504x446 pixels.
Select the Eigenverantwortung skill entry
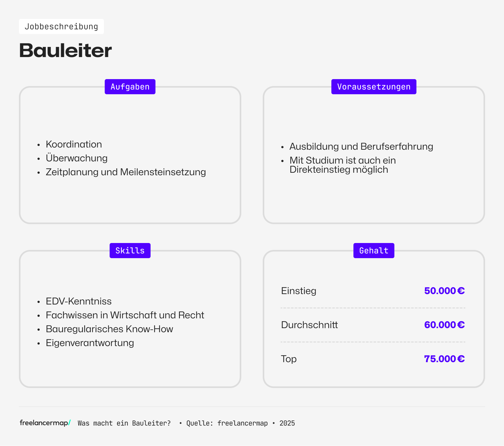pyautogui.click(x=90, y=343)
